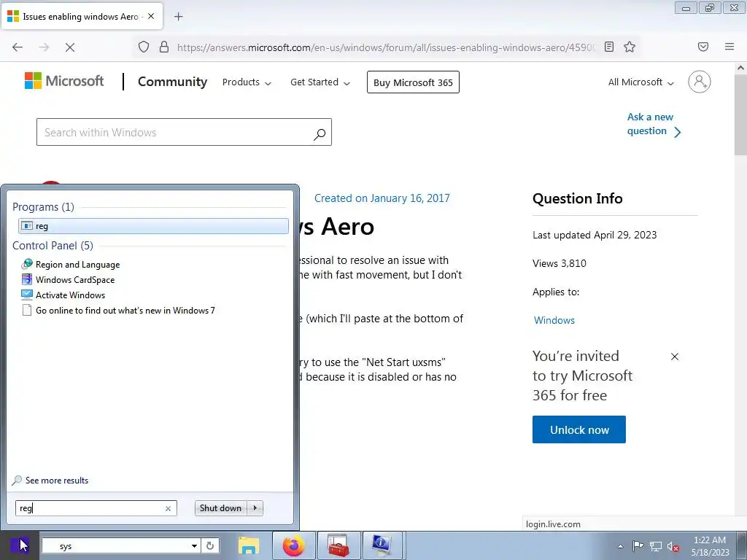747x560 pixels.
Task: Click the Action Center flag icon
Action: 638,546
